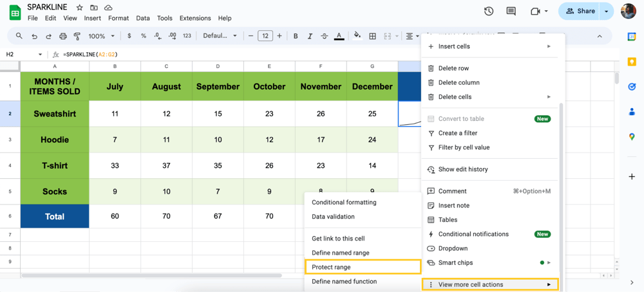644x292 pixels.
Task: Open version history clock icon
Action: tap(489, 11)
